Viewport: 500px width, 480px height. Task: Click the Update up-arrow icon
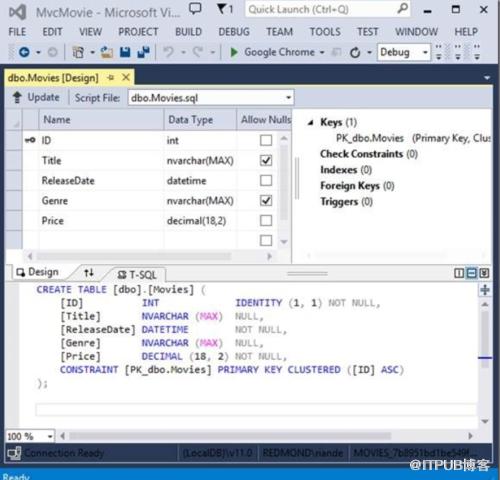[17, 97]
